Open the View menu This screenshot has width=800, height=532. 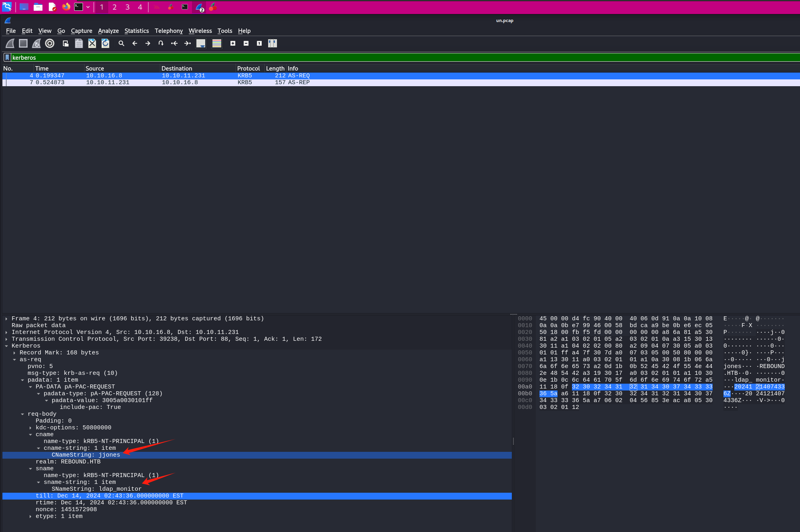[x=45, y=31]
